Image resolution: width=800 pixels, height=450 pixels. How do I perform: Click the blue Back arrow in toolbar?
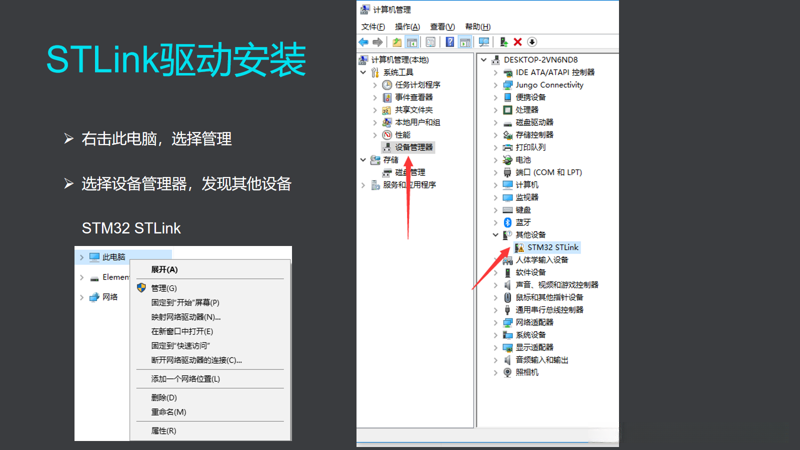coord(363,42)
